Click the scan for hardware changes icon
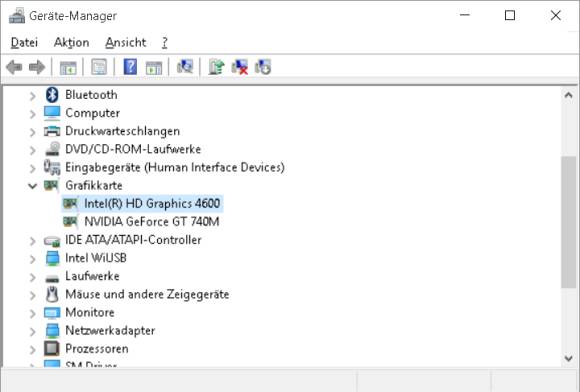Viewport: 580px width, 392px height. click(x=185, y=67)
